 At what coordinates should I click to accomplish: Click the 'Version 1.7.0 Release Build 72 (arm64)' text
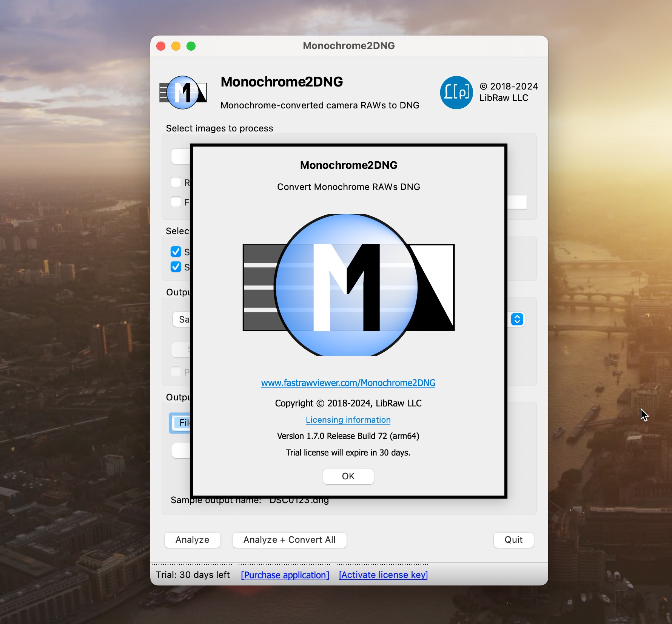(x=348, y=436)
